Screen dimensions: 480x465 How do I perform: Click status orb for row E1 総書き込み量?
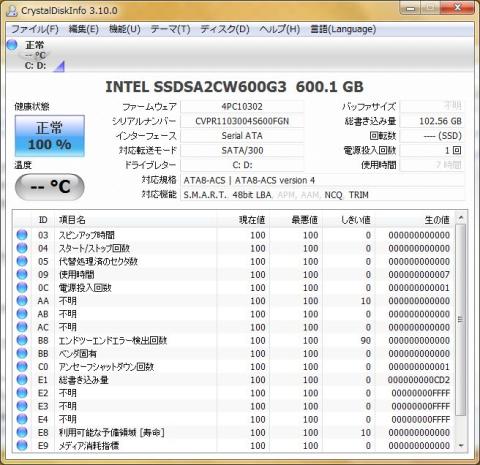tap(22, 380)
